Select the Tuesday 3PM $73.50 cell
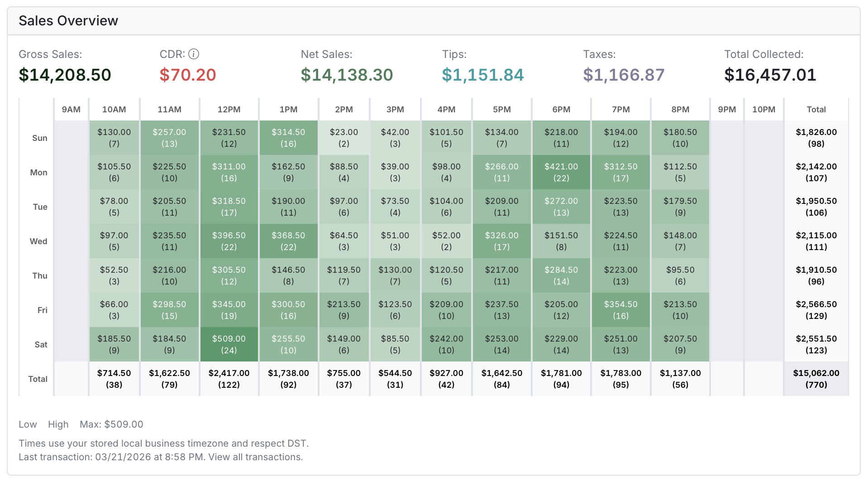The image size is (868, 482). 395,207
